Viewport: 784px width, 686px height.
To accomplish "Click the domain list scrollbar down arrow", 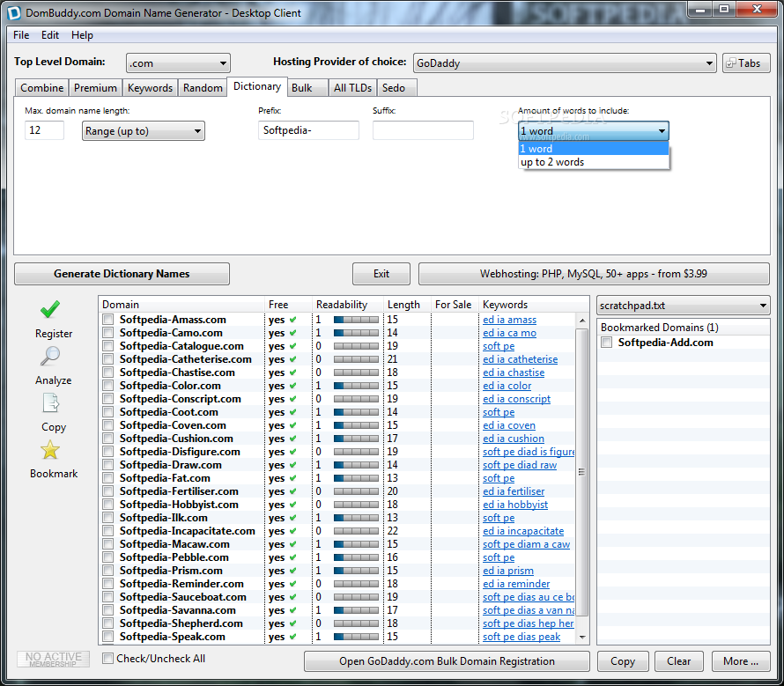I will tap(582, 637).
